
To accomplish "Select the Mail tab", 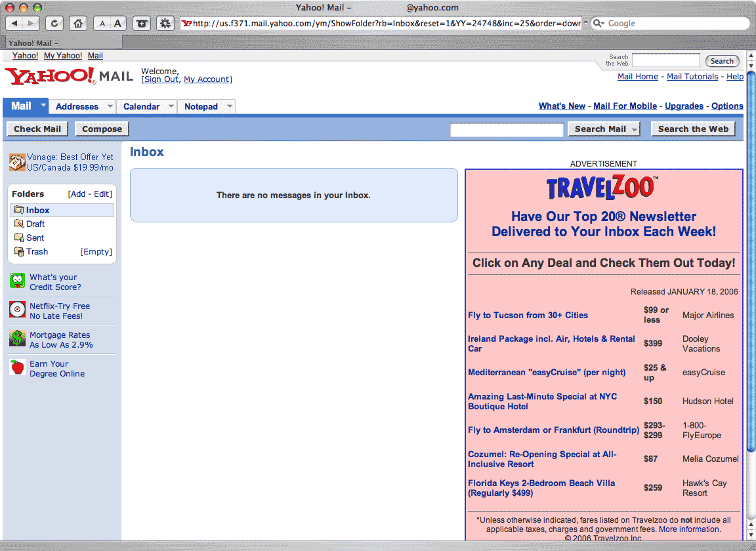I will 21,106.
